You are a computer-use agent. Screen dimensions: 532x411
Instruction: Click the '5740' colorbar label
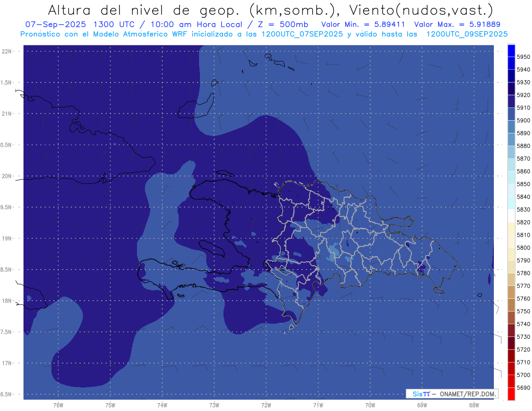pos(523,324)
